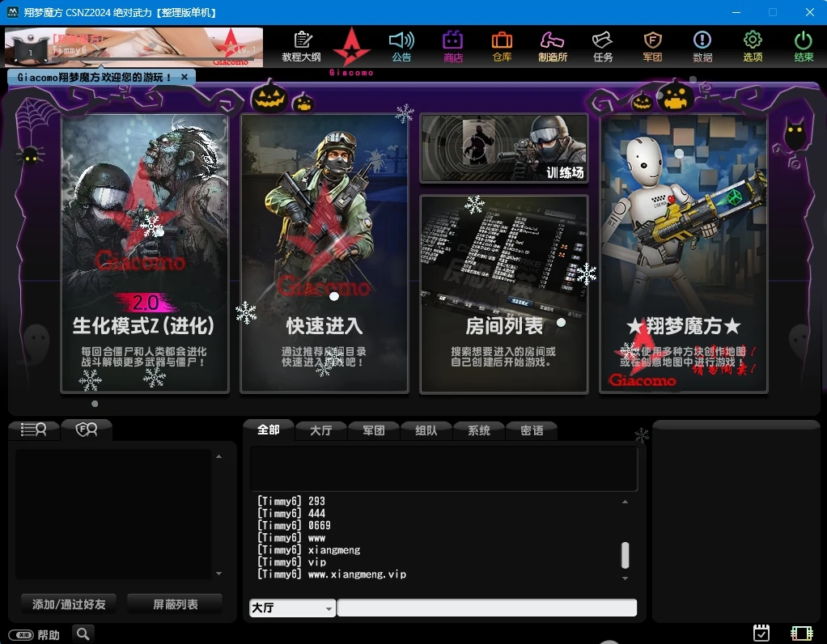Open the 训练场 training ground card

click(503, 149)
